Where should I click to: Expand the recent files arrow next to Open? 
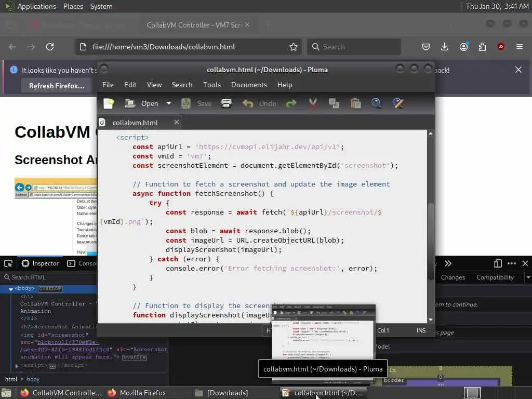169,103
